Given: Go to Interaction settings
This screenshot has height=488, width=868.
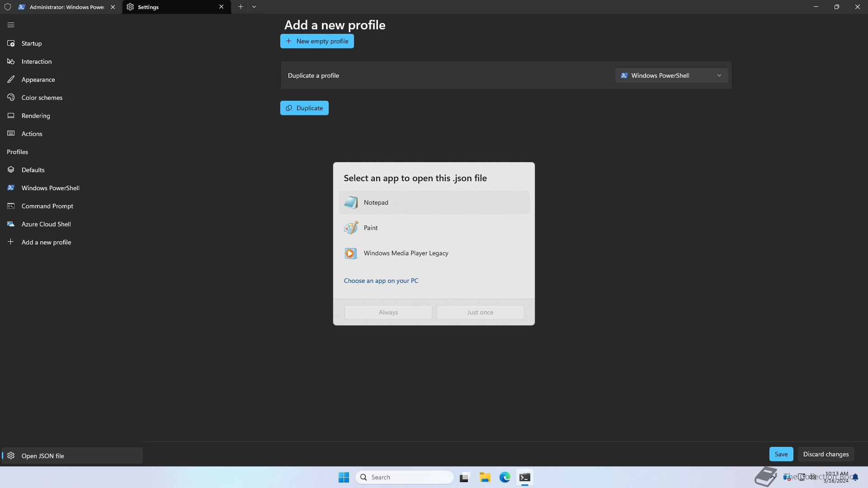Looking at the screenshot, I should pos(72,61).
